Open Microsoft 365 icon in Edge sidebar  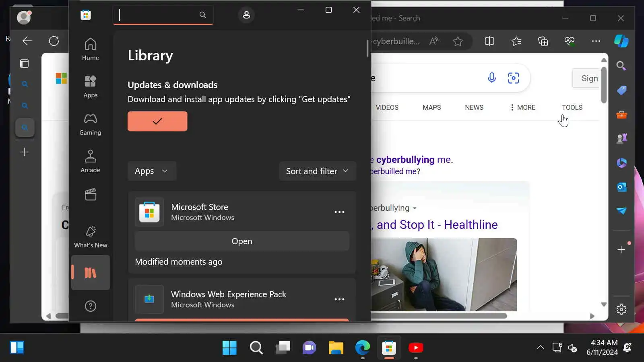coord(621,163)
